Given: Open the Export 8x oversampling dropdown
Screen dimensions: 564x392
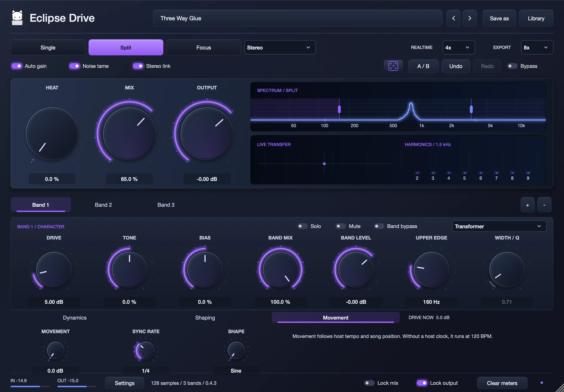Looking at the screenshot, I should click(537, 47).
